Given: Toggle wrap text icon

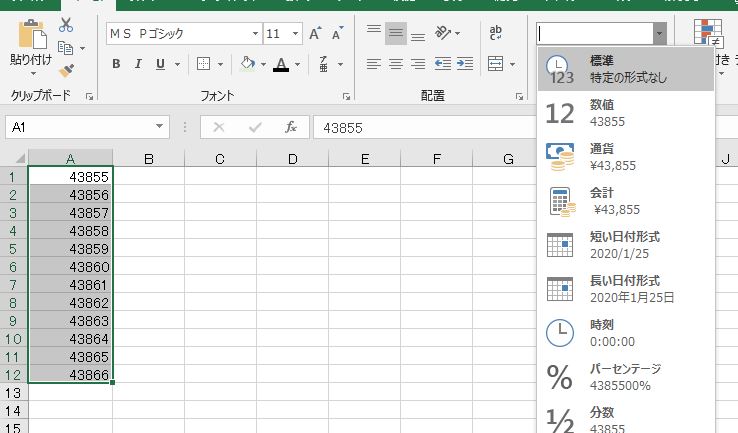Looking at the screenshot, I should pyautogui.click(x=496, y=33).
